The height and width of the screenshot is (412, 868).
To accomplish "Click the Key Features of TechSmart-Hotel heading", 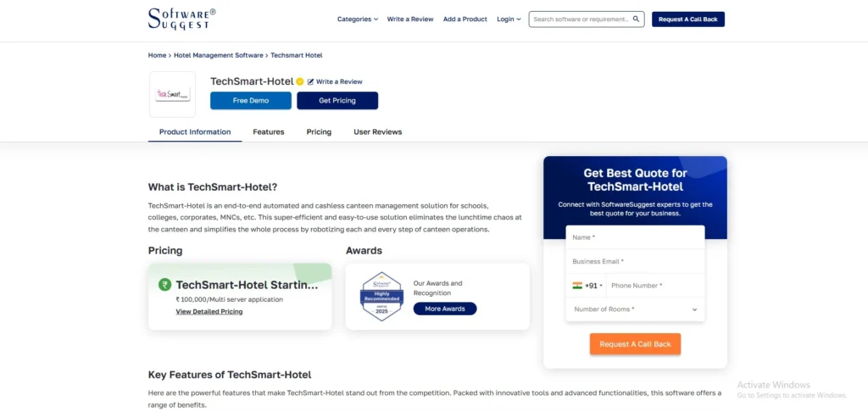I will (230, 375).
